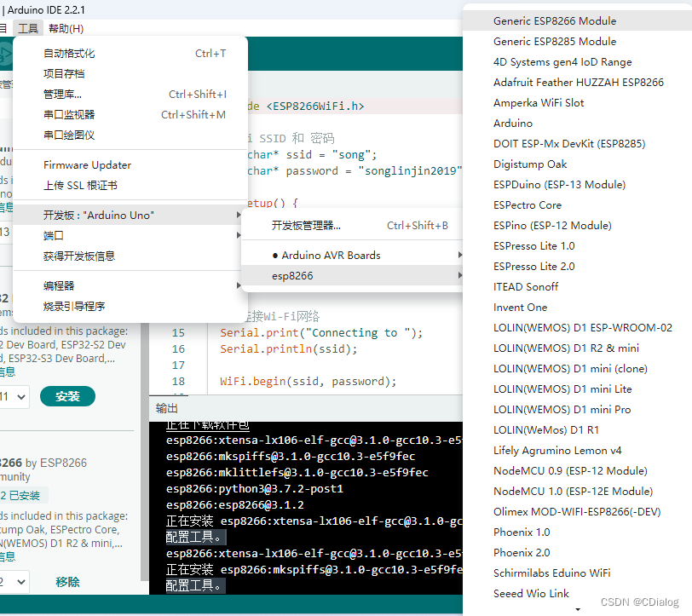Open 管理库... entry
This screenshot has width=692, height=616.
click(130, 94)
